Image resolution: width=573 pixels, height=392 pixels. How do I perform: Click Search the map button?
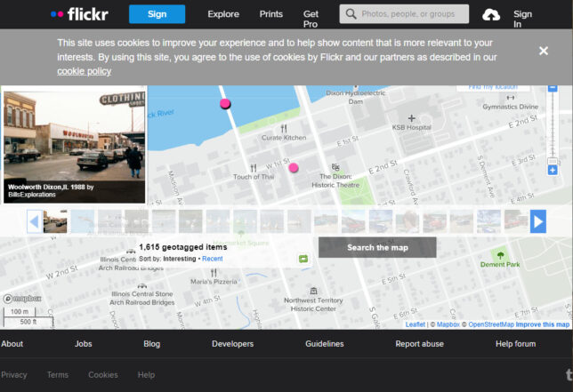tap(377, 247)
